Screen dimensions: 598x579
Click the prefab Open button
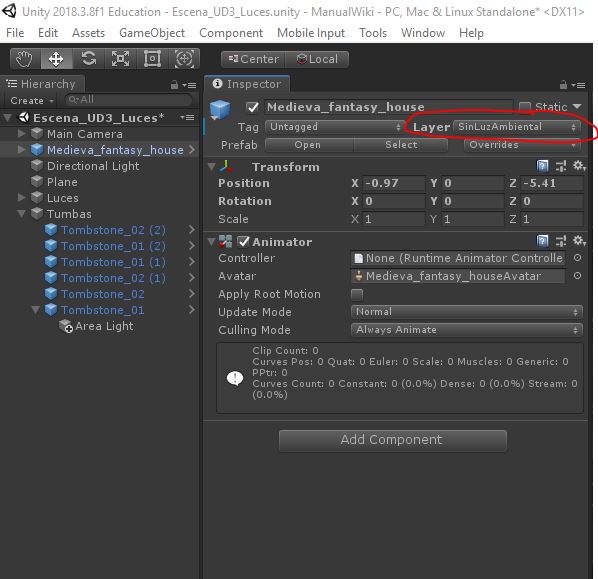(309, 145)
